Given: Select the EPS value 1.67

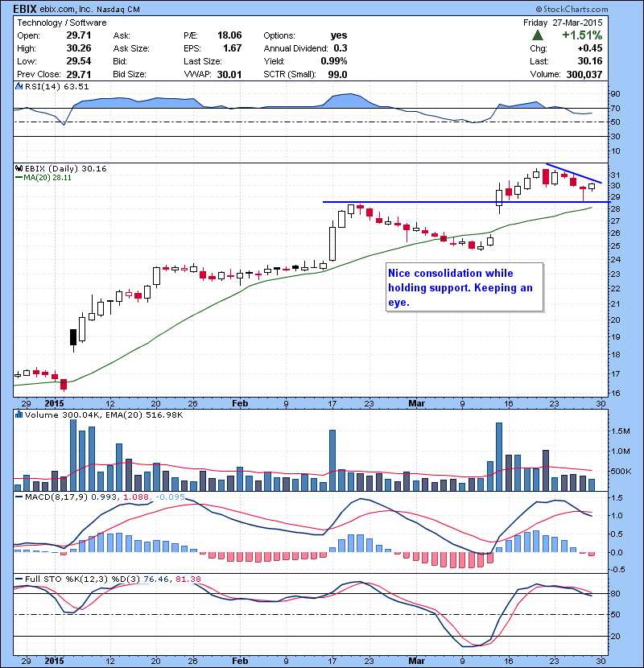Looking at the screenshot, I should coord(233,48).
